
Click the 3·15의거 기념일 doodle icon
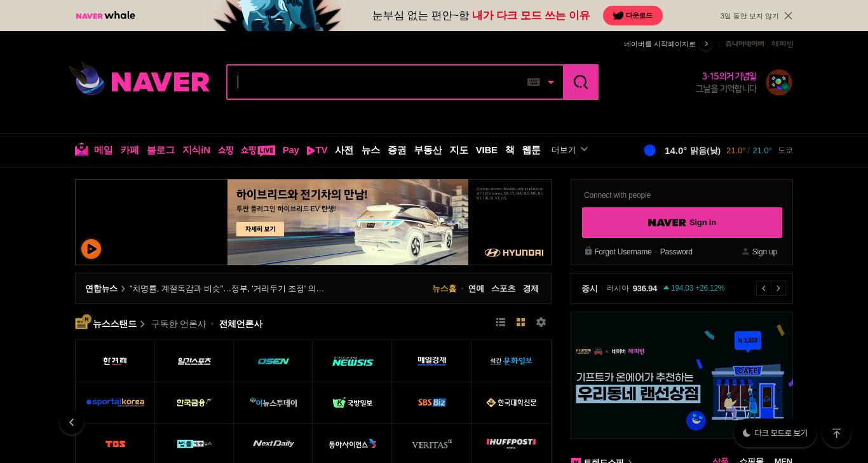(x=778, y=83)
